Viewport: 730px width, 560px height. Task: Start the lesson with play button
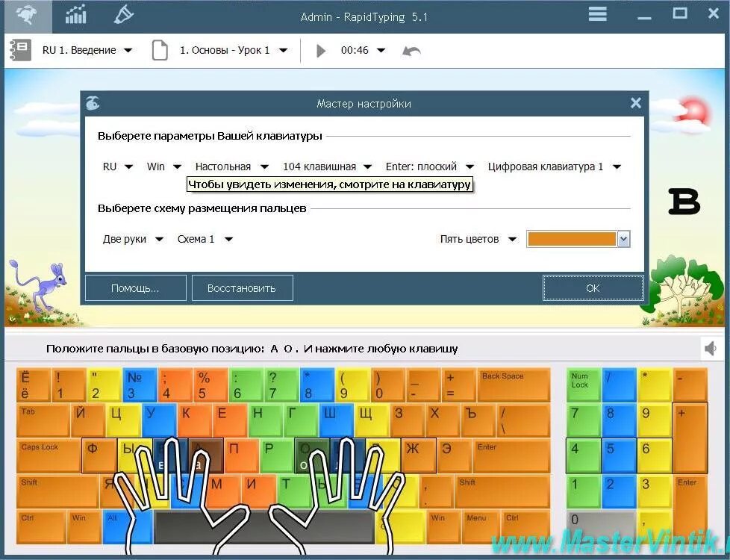click(x=321, y=50)
